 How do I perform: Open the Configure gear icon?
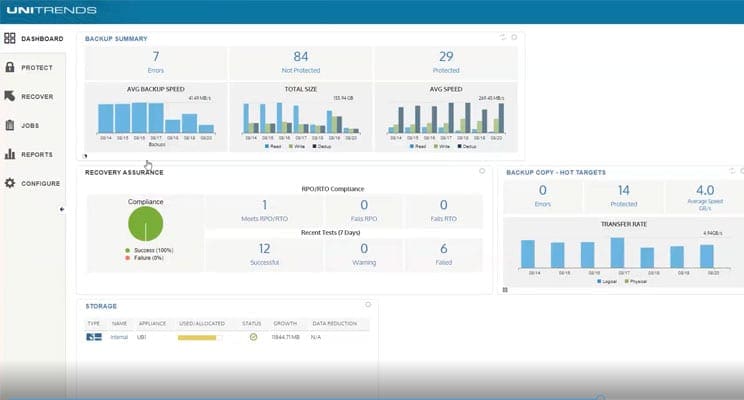click(10, 184)
